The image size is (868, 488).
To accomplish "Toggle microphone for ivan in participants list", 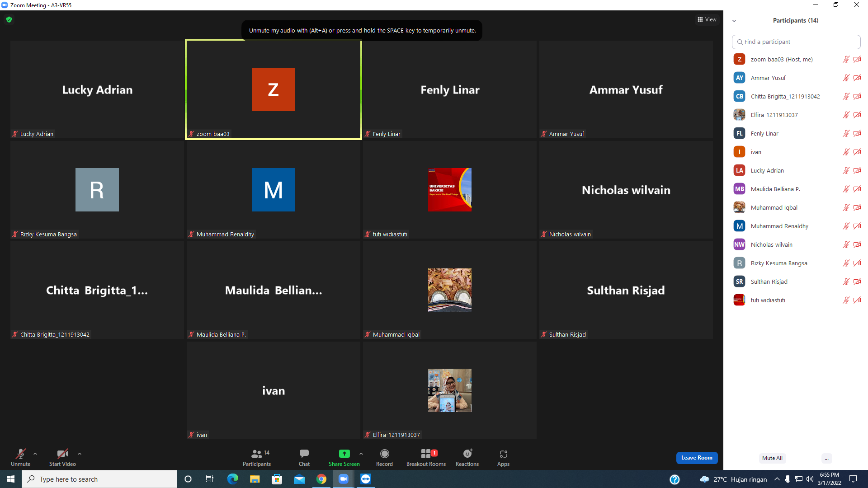I will pos(846,152).
